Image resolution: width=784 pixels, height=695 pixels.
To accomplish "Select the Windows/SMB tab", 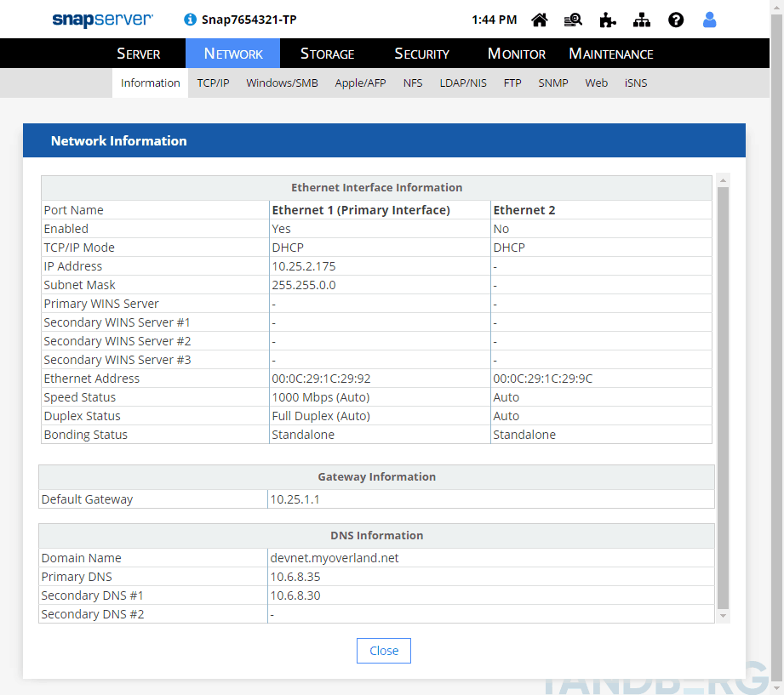I will tap(282, 83).
